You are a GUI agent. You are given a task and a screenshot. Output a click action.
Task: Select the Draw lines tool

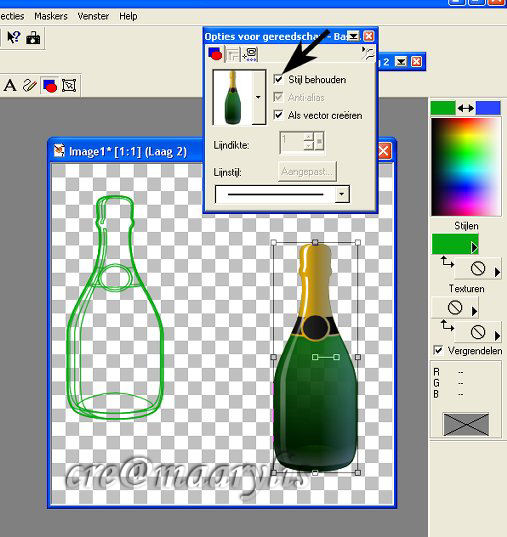pos(29,85)
